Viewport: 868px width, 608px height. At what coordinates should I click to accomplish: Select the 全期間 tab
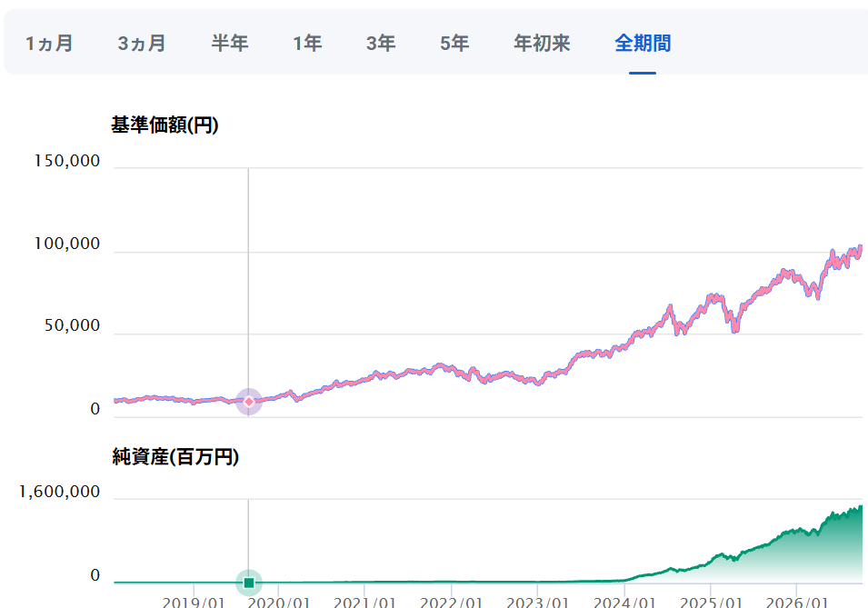coord(643,44)
